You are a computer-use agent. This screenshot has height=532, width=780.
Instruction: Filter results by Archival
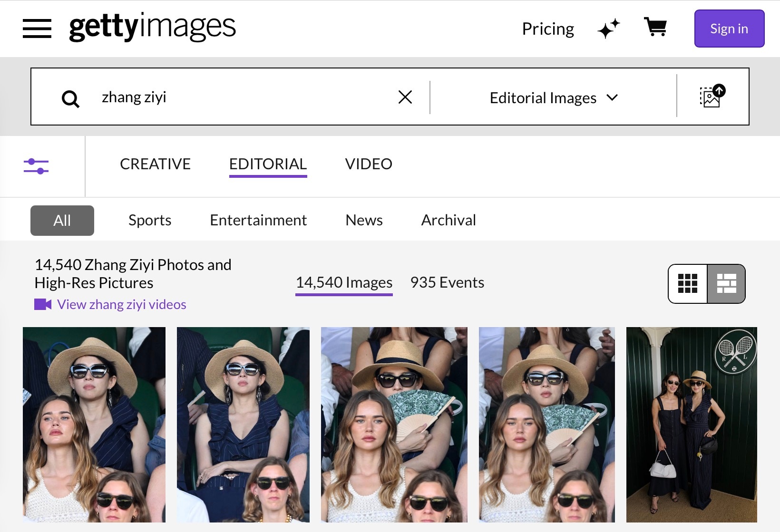pos(448,220)
